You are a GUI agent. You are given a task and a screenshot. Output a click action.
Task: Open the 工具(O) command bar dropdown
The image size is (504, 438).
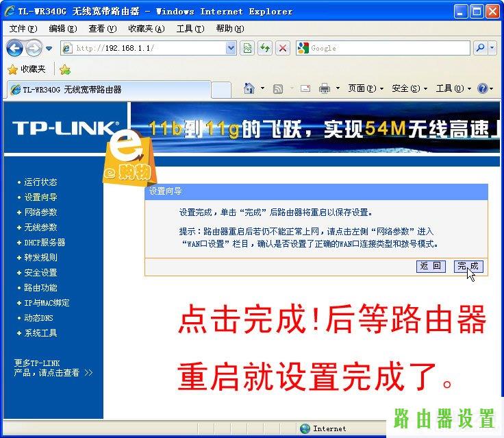[x=453, y=88]
